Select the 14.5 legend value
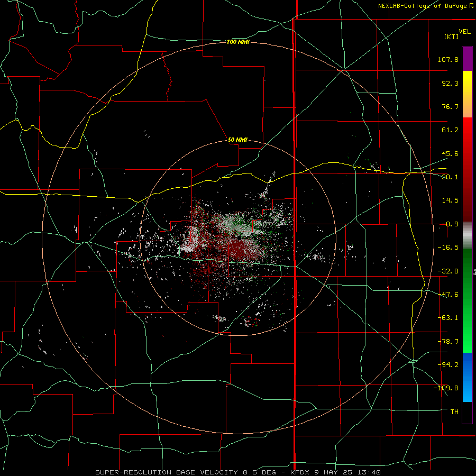This screenshot has height=476, width=476. (x=450, y=200)
